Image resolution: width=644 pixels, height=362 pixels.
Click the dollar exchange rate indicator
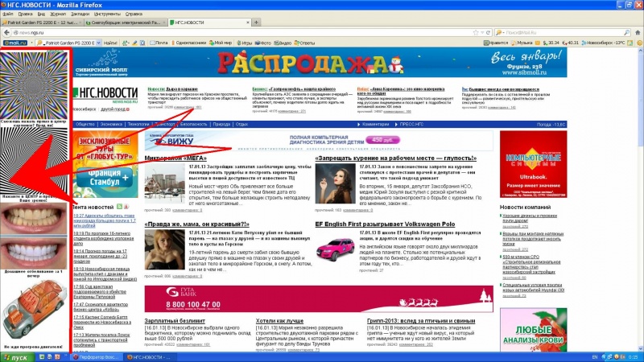pyautogui.click(x=551, y=43)
